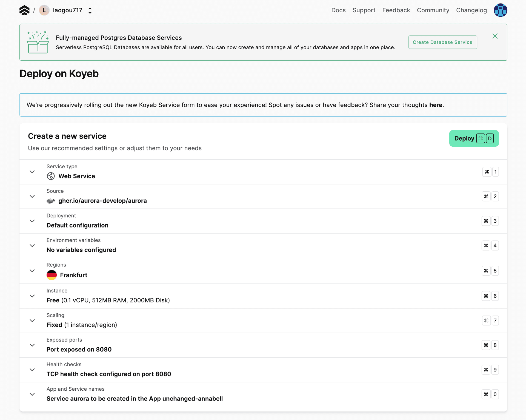Click the Docker icon beside aurora source
Image resolution: width=526 pixels, height=420 pixels.
[x=51, y=201]
